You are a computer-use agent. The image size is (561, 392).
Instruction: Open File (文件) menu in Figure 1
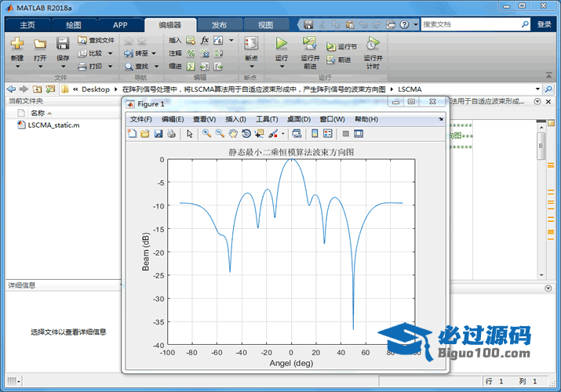141,119
